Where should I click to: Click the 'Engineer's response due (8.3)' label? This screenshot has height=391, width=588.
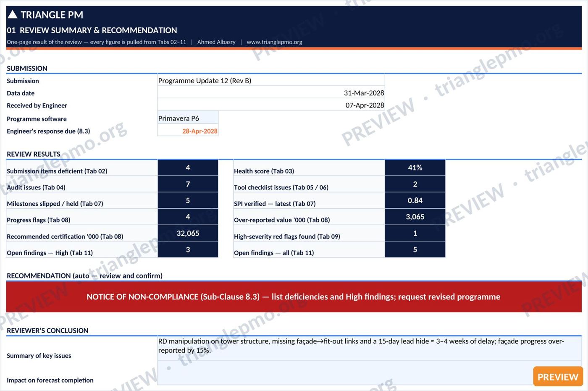(x=48, y=131)
